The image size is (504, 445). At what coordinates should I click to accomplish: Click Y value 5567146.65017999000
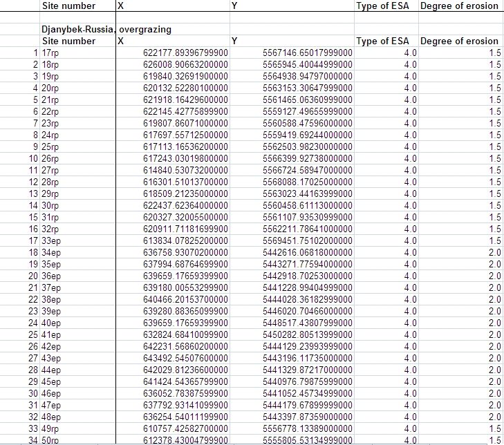click(x=308, y=53)
